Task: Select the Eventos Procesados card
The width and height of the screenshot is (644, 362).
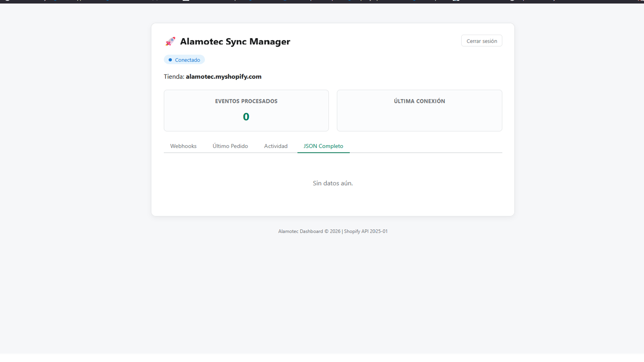Action: (246, 111)
